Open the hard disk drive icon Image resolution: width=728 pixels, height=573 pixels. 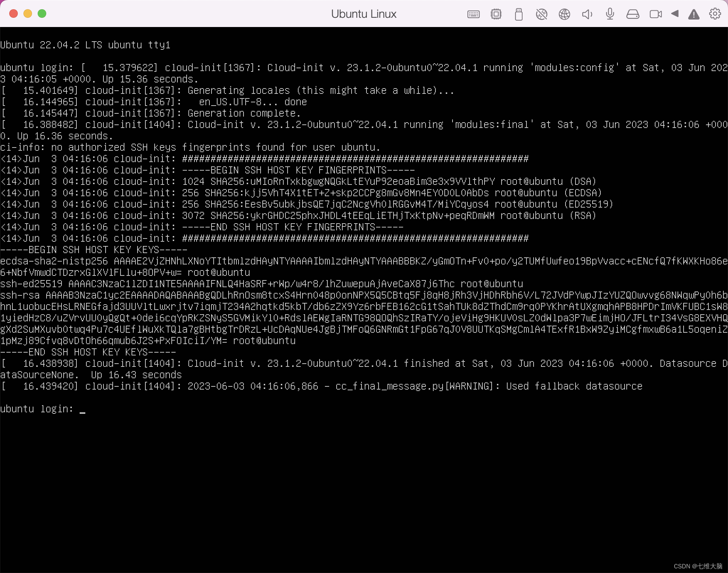pyautogui.click(x=632, y=14)
